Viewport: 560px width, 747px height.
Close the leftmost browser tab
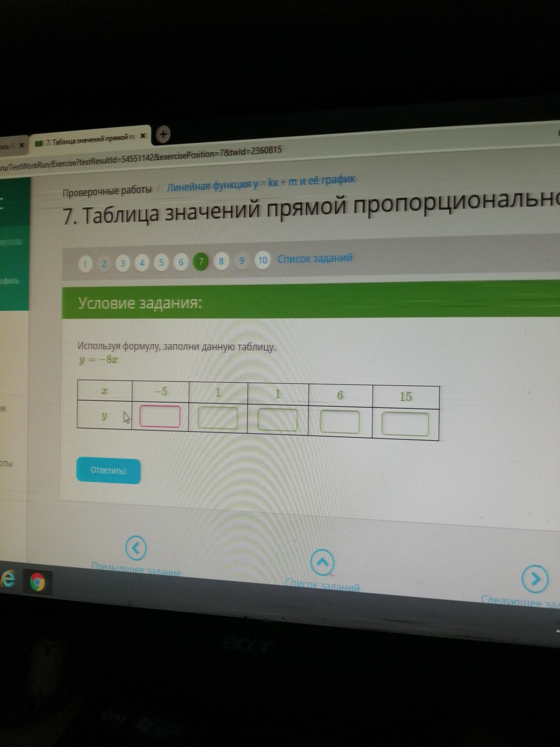click(22, 145)
